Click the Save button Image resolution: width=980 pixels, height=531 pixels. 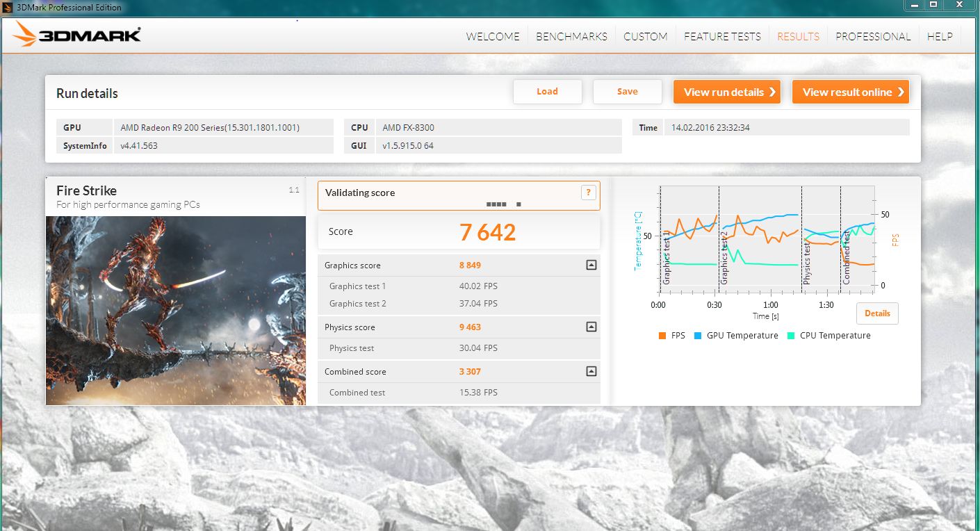[x=627, y=92]
